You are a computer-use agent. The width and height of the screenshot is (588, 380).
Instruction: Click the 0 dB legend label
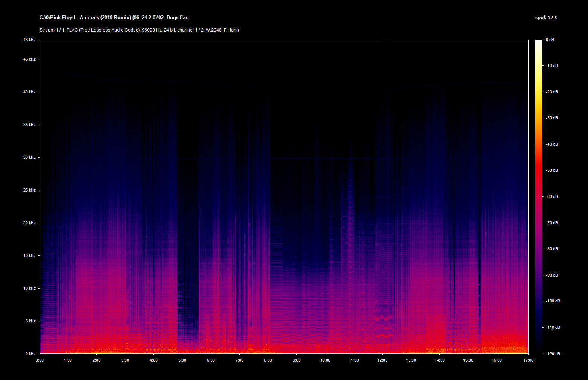pyautogui.click(x=550, y=40)
